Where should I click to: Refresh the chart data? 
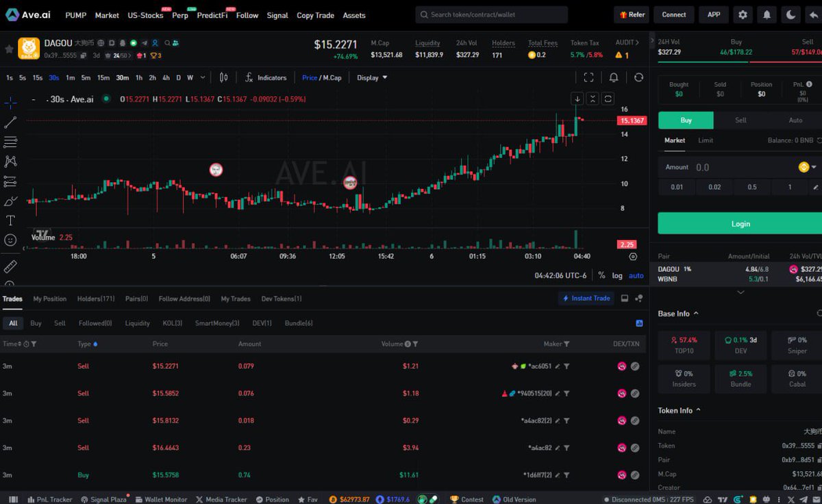[x=638, y=77]
